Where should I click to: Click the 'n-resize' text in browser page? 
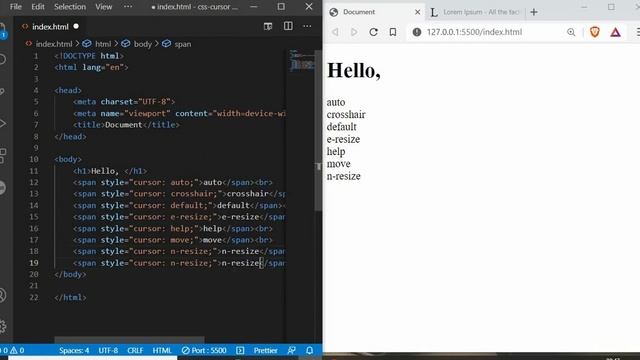343,176
